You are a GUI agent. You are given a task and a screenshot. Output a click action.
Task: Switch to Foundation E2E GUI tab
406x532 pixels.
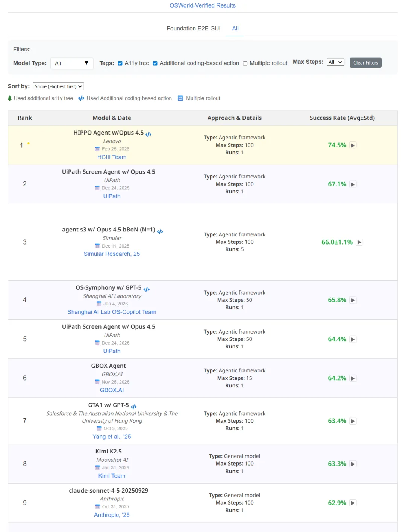click(194, 29)
